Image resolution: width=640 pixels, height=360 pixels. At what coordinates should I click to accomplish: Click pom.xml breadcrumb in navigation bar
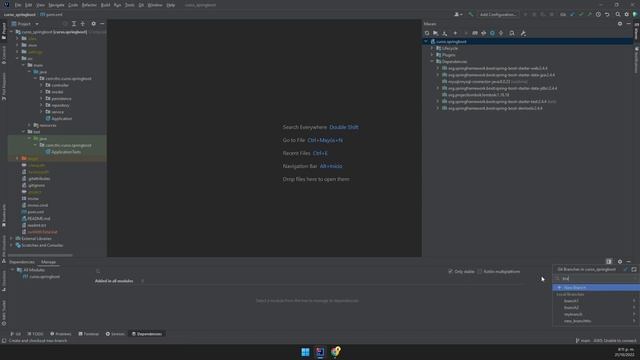click(51, 14)
